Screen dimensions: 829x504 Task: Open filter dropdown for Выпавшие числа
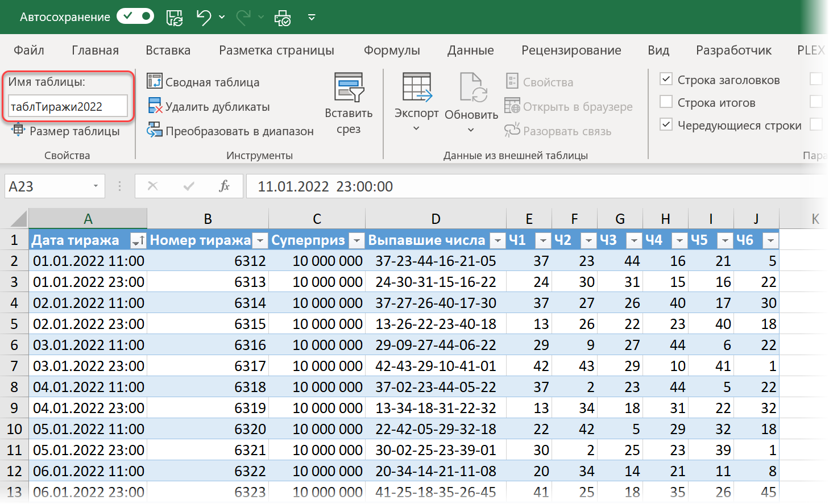point(498,241)
